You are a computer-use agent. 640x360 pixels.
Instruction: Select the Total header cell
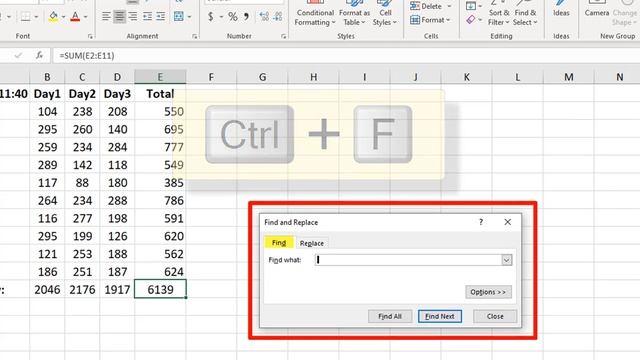(160, 93)
